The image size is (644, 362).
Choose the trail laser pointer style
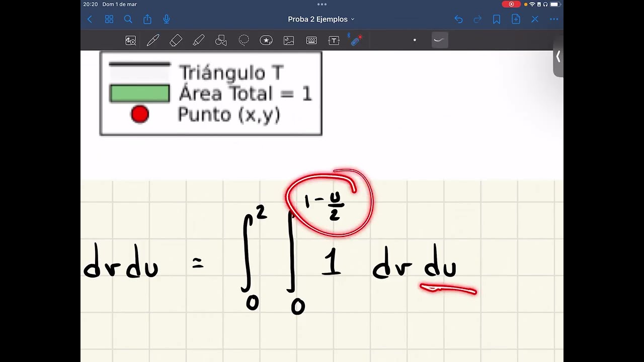point(440,40)
